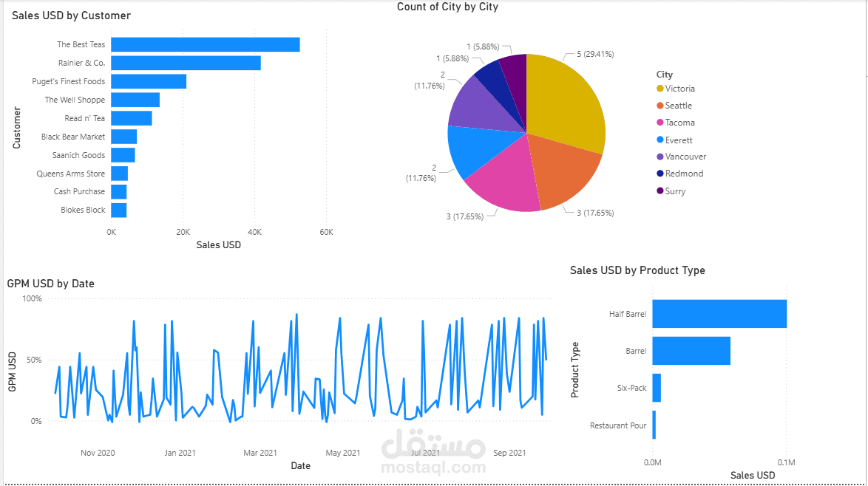Select The Best Teas sales bar
868x486 pixels.
[x=203, y=44]
